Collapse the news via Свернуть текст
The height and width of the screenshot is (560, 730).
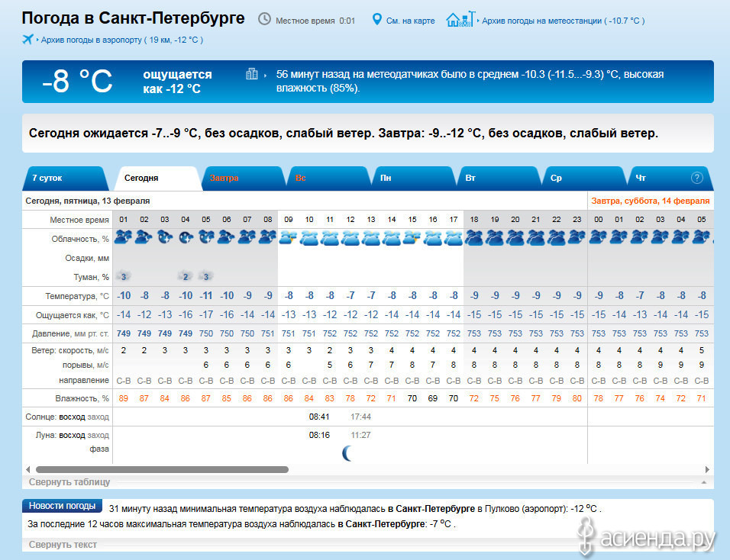click(63, 545)
